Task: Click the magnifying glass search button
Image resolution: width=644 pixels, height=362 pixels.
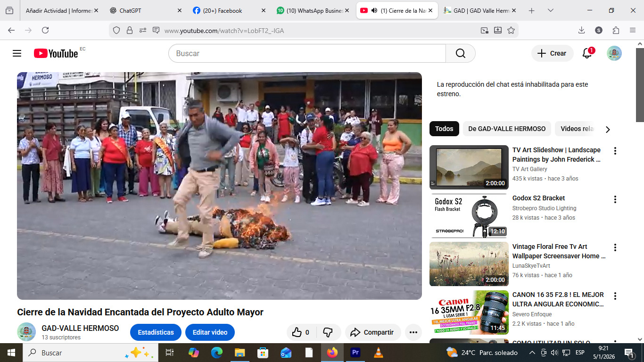Action: coord(460,53)
